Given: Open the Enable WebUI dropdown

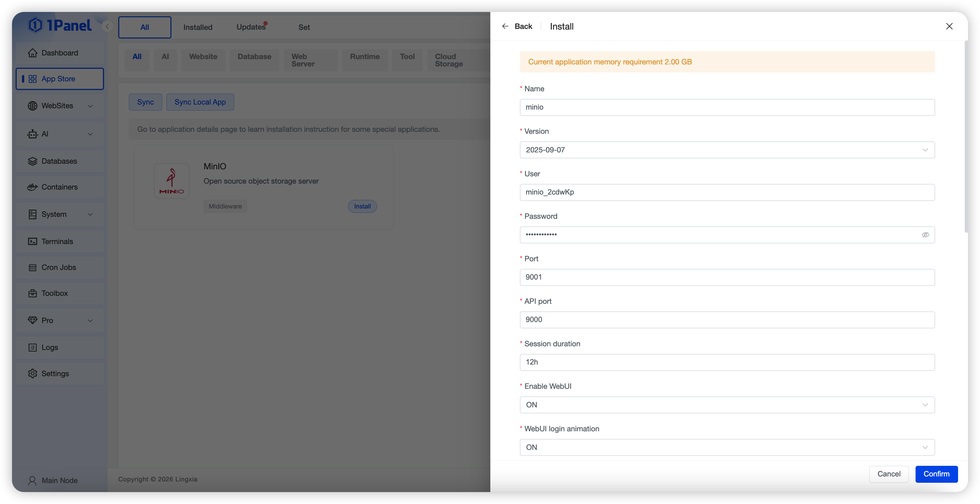Looking at the screenshot, I should click(727, 405).
